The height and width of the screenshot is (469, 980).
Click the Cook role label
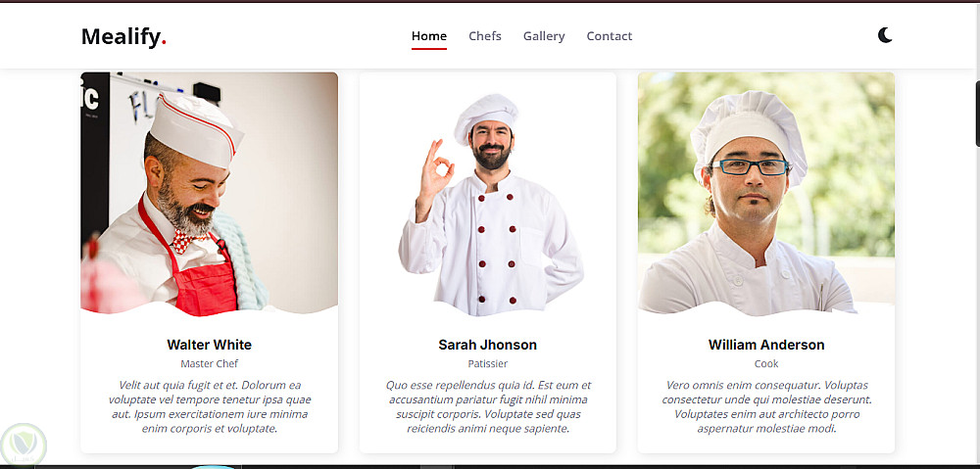click(766, 363)
